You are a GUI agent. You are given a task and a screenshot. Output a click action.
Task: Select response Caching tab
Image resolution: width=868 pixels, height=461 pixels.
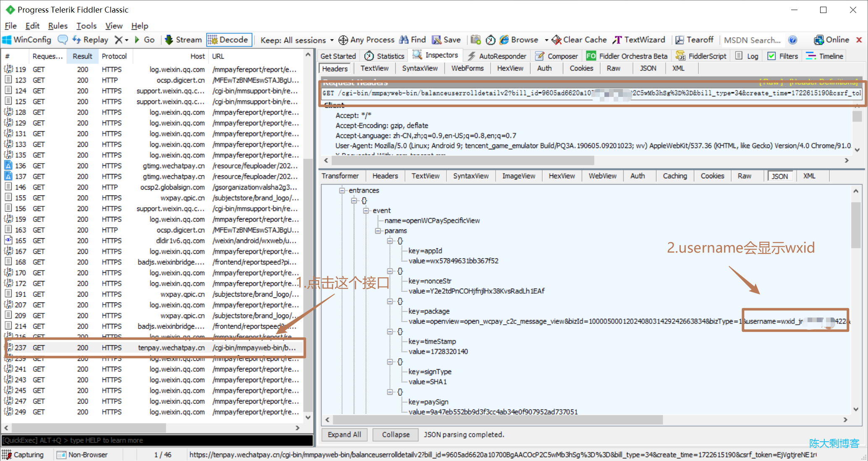coord(675,176)
